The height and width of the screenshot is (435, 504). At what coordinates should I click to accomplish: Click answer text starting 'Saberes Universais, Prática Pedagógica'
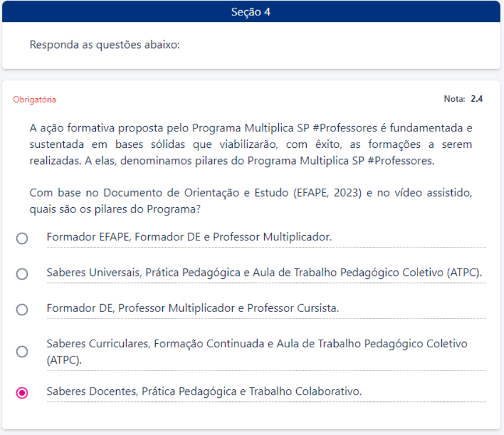pyautogui.click(x=264, y=273)
